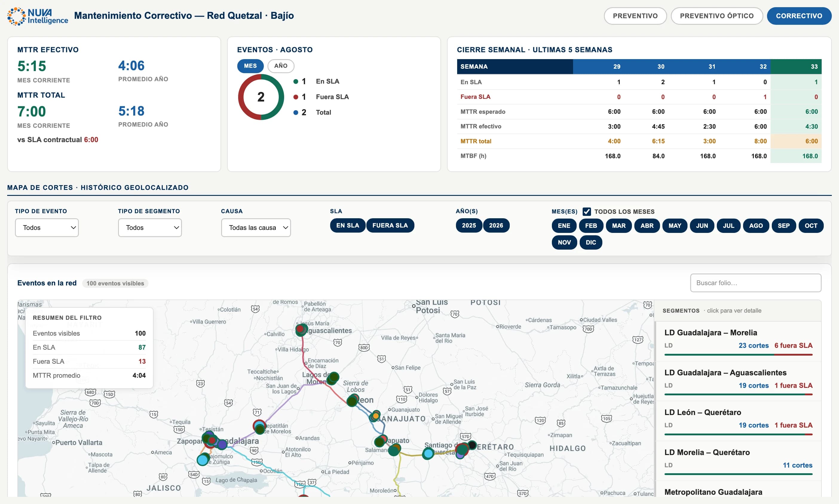This screenshot has width=839, height=504.
Task: Click the 100 eventos visibles badge
Action: pos(115,283)
